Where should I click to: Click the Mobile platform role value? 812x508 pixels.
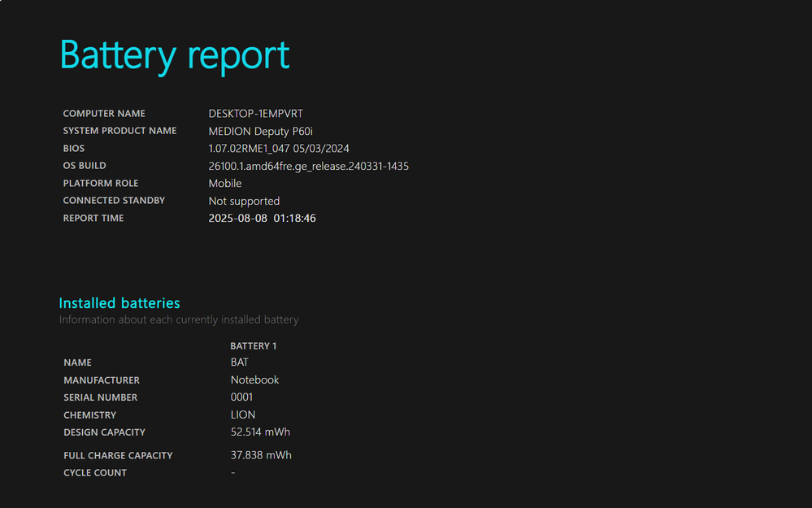[x=225, y=184]
